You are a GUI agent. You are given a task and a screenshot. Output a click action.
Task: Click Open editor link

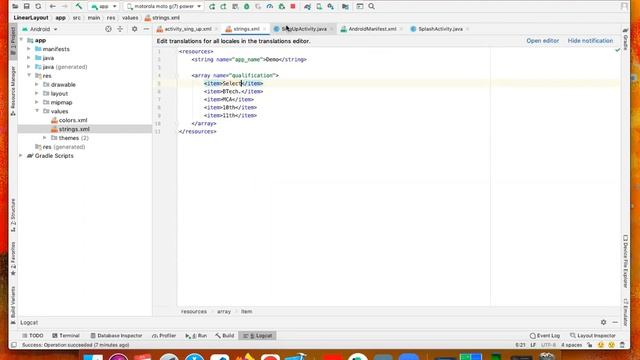pyautogui.click(x=542, y=41)
